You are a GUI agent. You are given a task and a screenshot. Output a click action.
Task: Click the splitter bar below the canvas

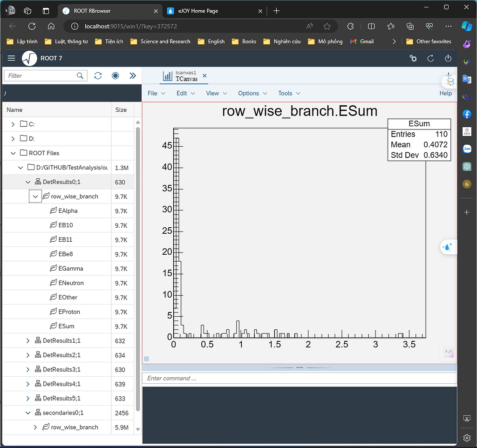300,367
